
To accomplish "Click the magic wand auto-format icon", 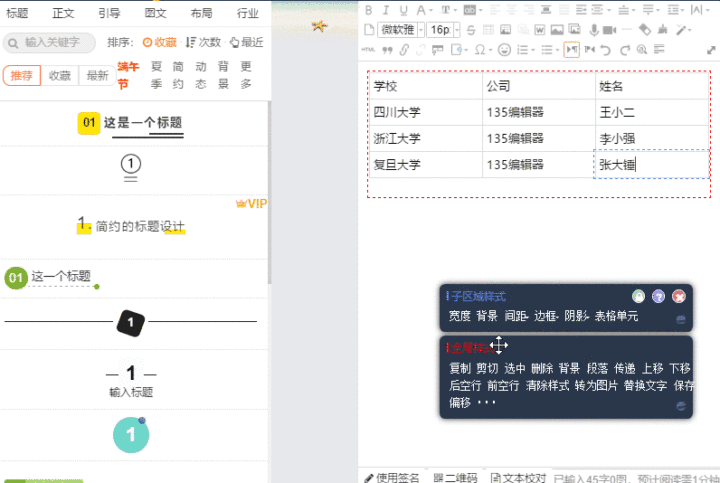I will (x=681, y=30).
